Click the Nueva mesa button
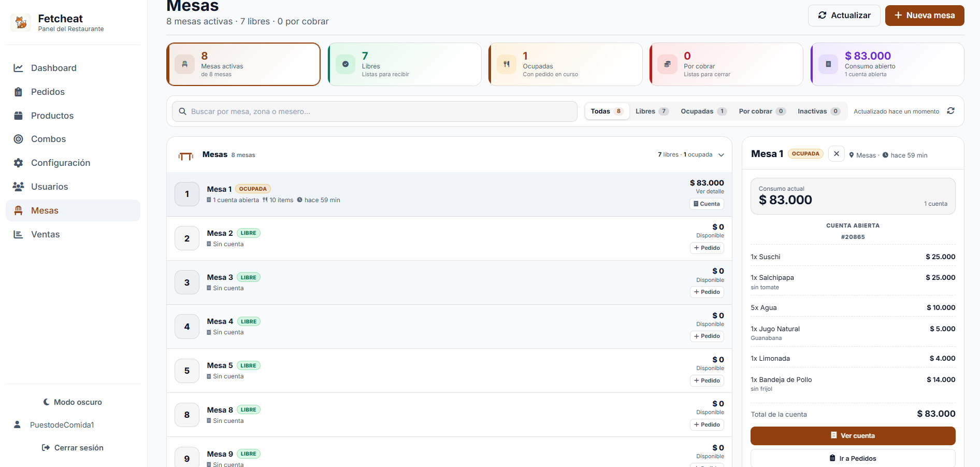The width and height of the screenshot is (980, 467). 925,16
